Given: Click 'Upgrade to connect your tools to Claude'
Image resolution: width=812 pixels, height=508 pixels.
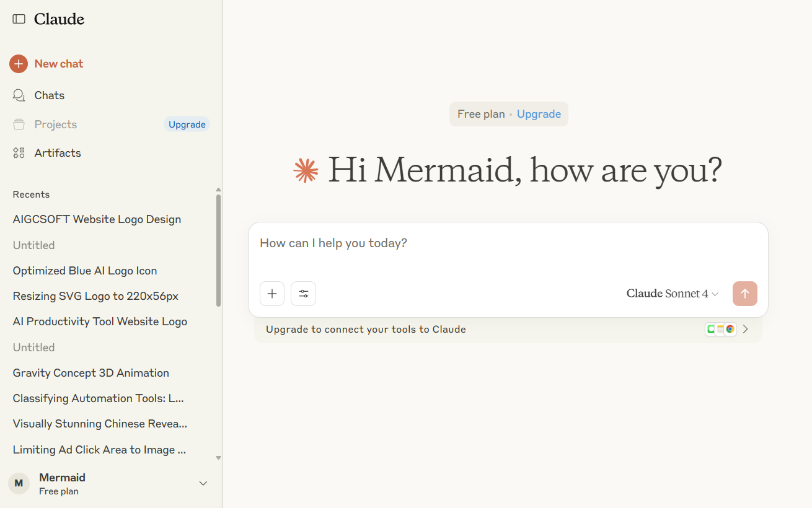Looking at the screenshot, I should click(x=366, y=330).
